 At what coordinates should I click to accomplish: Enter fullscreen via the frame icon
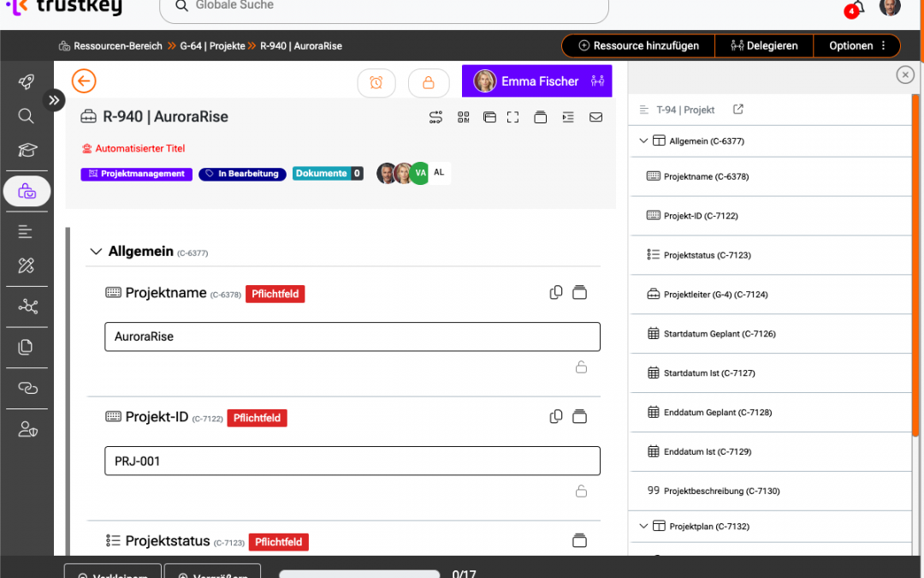(513, 117)
